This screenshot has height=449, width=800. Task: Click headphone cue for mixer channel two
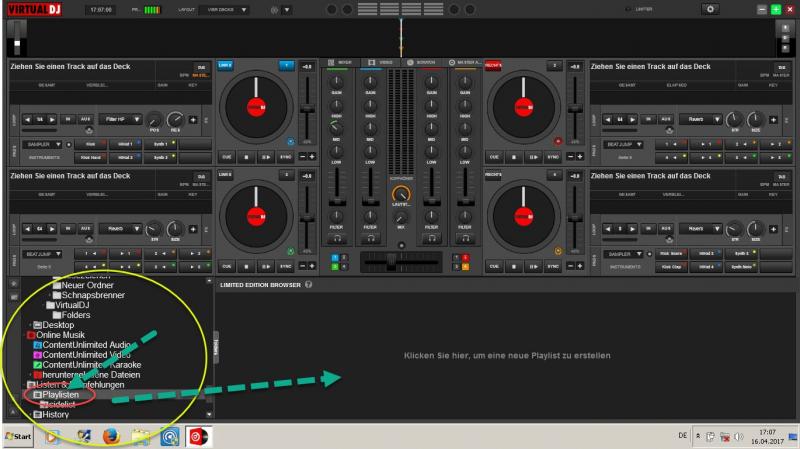point(371,238)
